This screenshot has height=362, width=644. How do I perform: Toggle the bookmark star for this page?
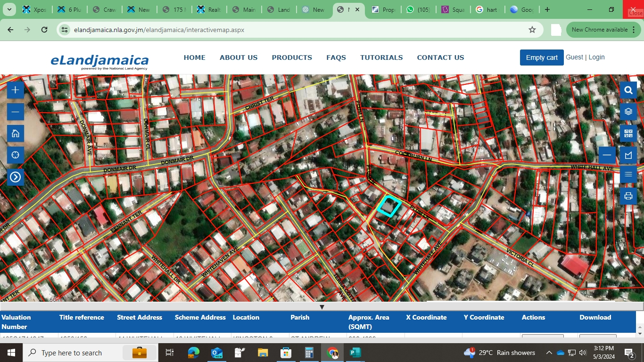coord(532,29)
